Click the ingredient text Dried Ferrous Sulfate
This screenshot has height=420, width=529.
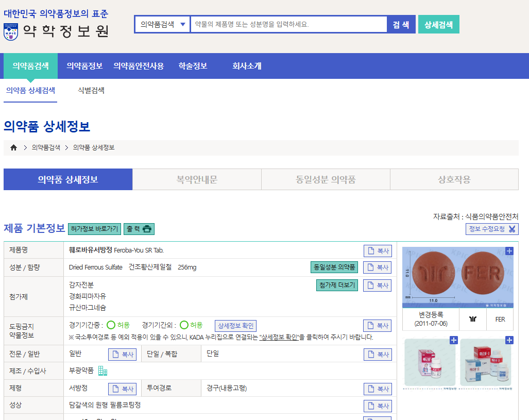(95, 267)
